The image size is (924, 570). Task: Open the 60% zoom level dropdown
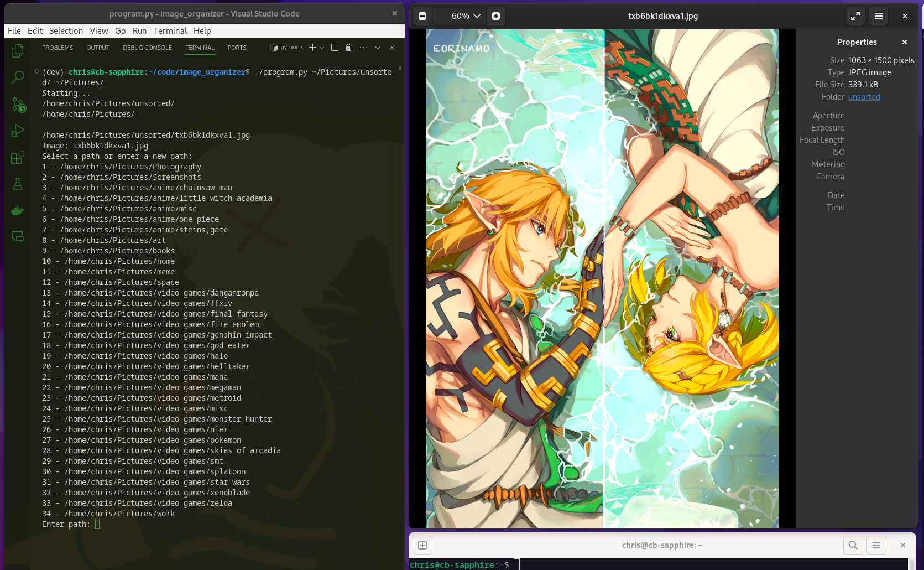coord(466,16)
